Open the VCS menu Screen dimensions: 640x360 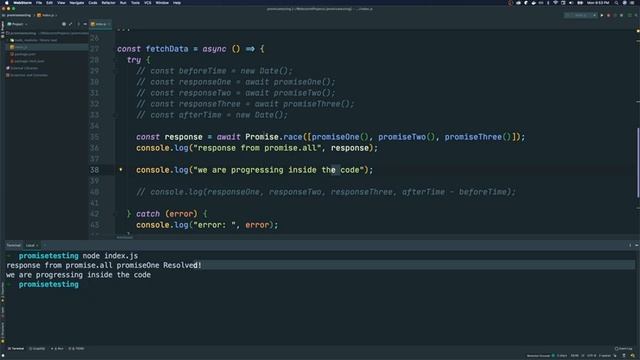pos(148,3)
